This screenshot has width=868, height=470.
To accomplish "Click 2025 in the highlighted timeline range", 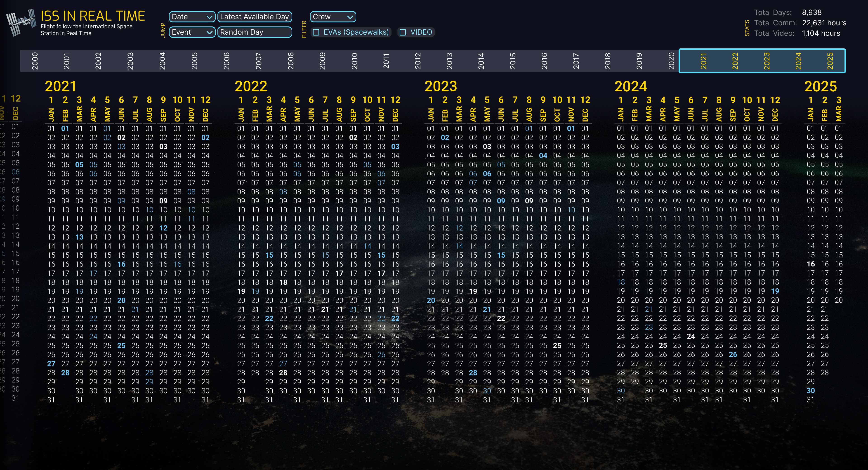I will [x=830, y=61].
